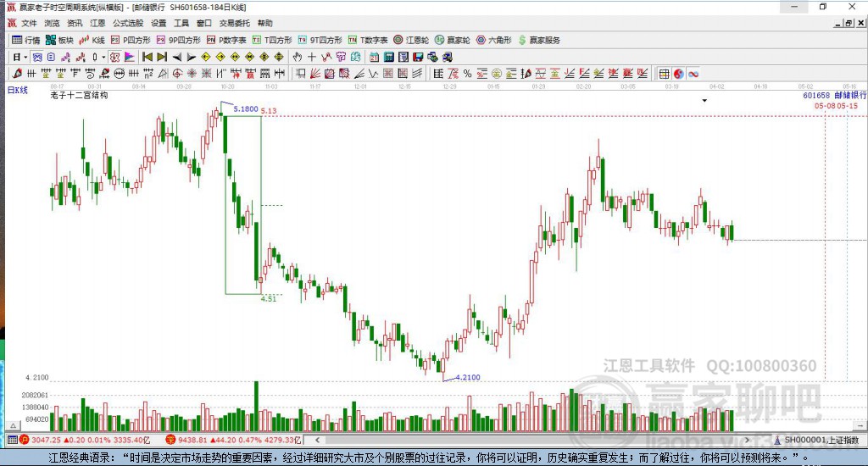Click the red-blue yin-yang circle icon
This screenshot has width=868, height=466.
pyautogui.click(x=679, y=74)
